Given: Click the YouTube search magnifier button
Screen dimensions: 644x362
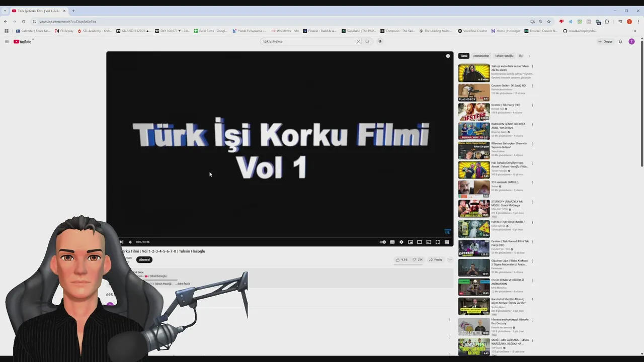Looking at the screenshot, I should 367,41.
